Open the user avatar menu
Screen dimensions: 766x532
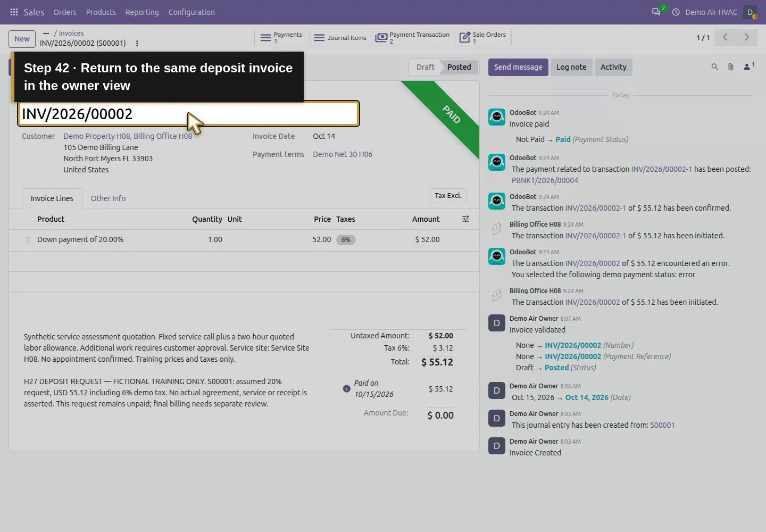coord(750,12)
